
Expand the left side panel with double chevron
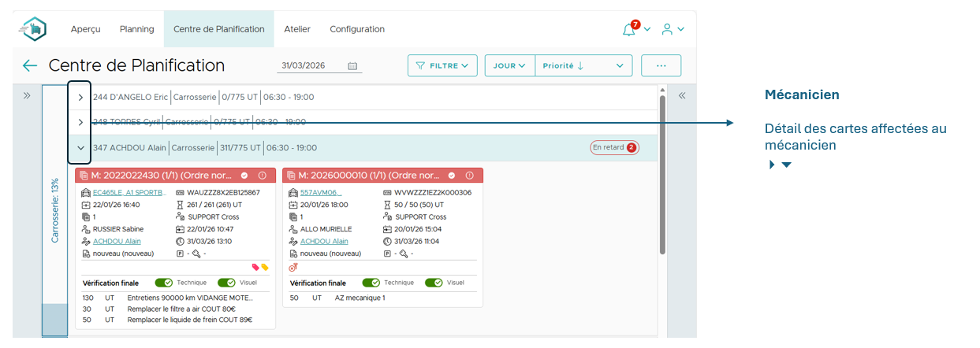(x=26, y=95)
